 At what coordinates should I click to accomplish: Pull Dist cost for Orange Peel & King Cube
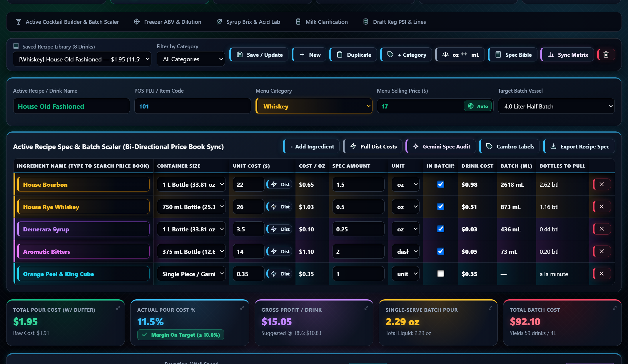(279, 274)
